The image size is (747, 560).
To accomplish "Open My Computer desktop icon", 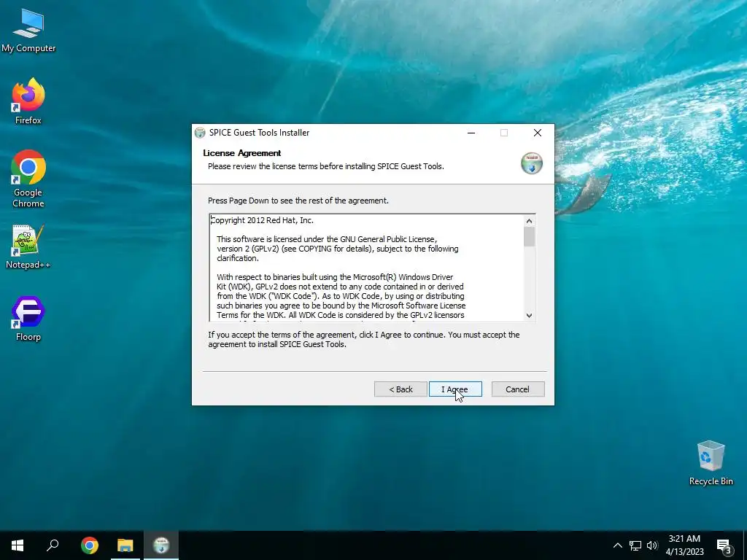I will coord(28,31).
